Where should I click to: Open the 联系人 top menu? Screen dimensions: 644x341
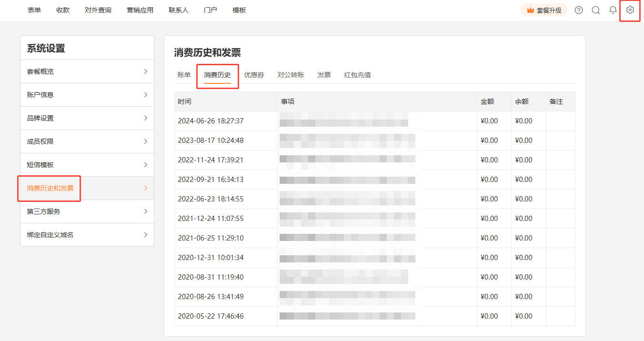tap(179, 10)
